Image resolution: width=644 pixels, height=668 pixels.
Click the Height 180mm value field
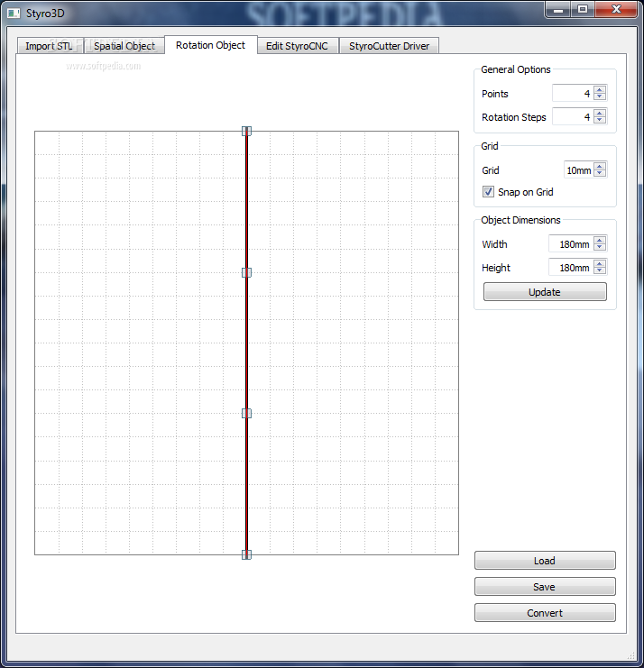571,268
